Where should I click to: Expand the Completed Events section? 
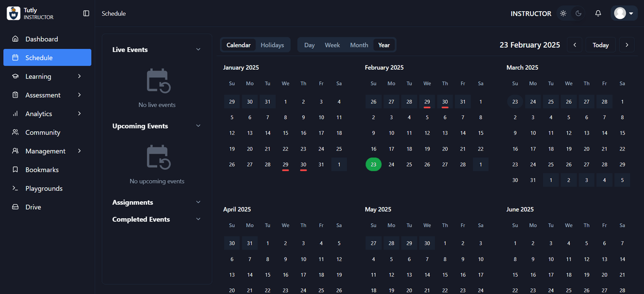[x=198, y=219]
